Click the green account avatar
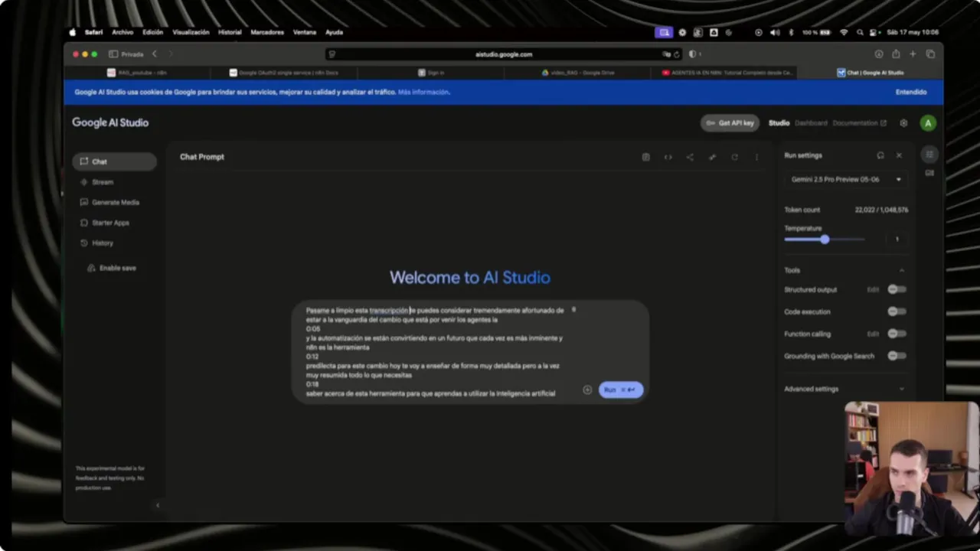 click(928, 123)
